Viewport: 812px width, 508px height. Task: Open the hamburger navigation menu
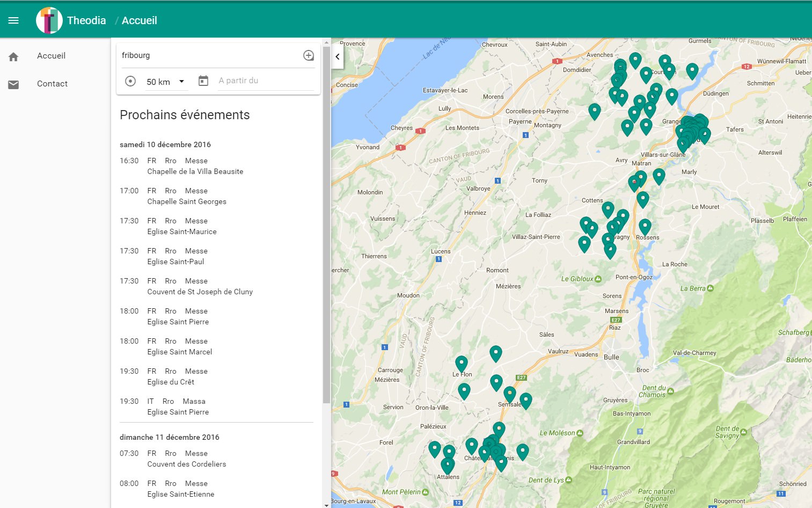13,20
